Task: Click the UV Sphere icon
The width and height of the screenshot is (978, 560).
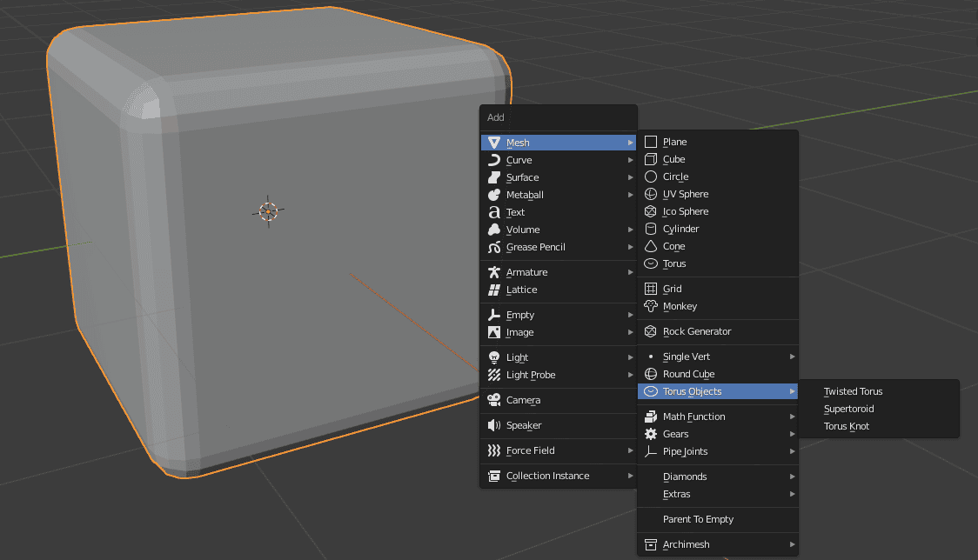Action: click(x=653, y=194)
